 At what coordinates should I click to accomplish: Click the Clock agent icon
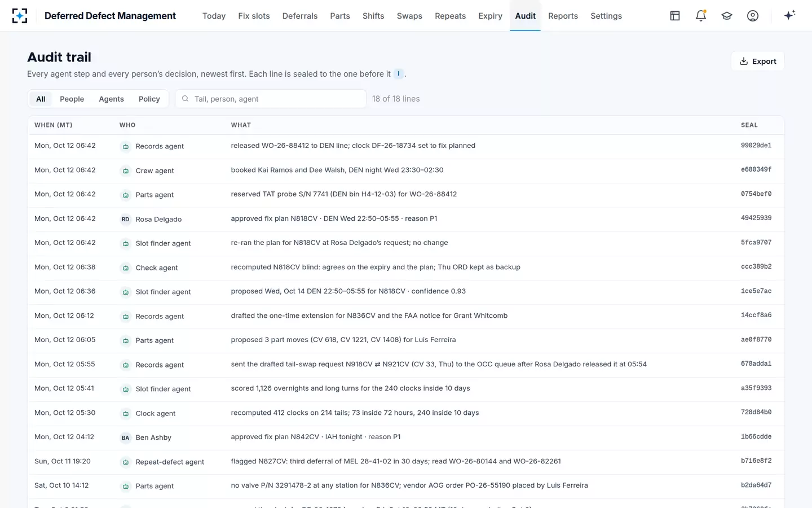click(x=126, y=413)
